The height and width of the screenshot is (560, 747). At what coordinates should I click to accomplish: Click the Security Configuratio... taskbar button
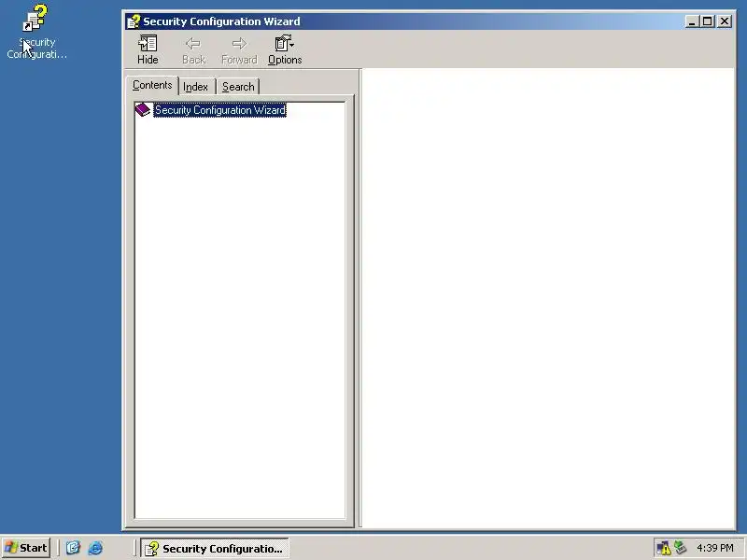(x=215, y=548)
